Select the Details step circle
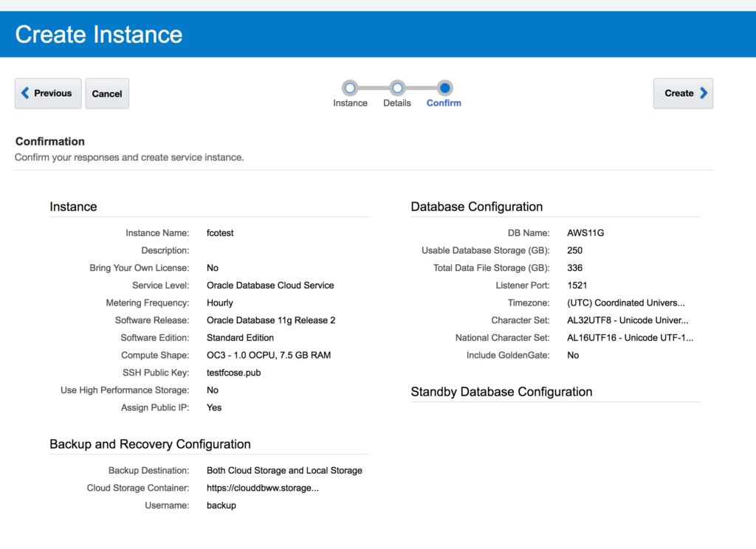 click(397, 88)
